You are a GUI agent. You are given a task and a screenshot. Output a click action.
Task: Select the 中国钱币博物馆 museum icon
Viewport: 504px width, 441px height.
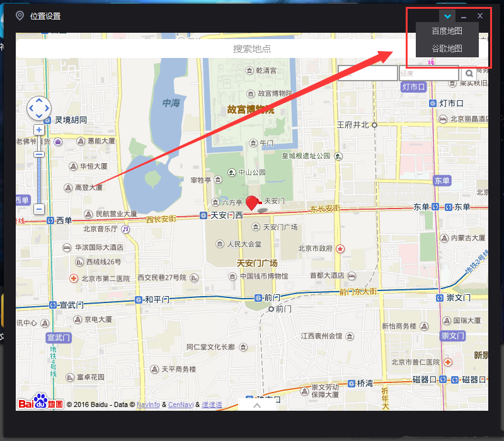coord(232,277)
